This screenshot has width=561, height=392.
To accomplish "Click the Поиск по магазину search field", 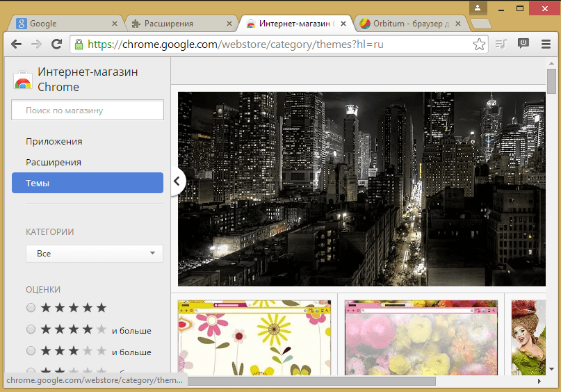I will point(88,110).
